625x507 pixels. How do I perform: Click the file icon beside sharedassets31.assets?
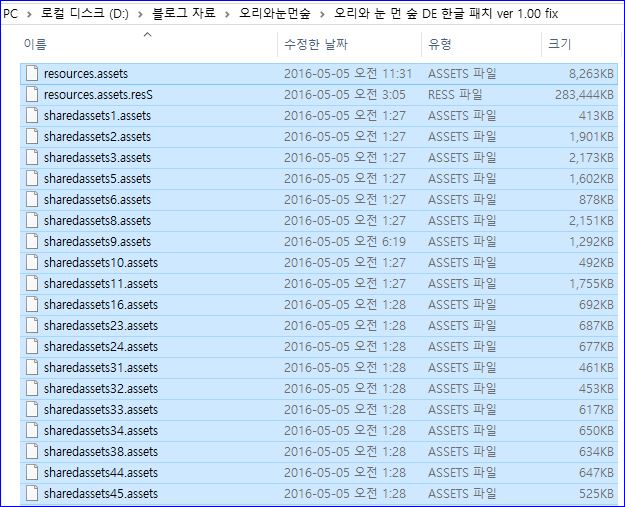click(32, 367)
